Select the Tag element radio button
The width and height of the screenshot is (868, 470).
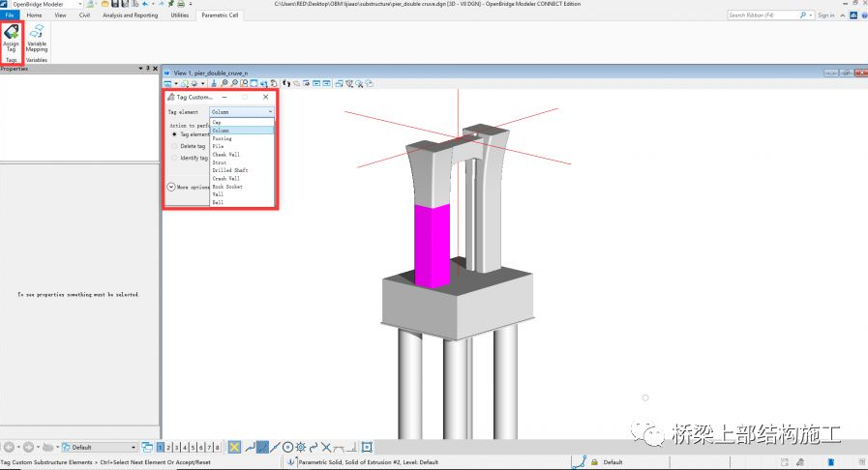174,134
